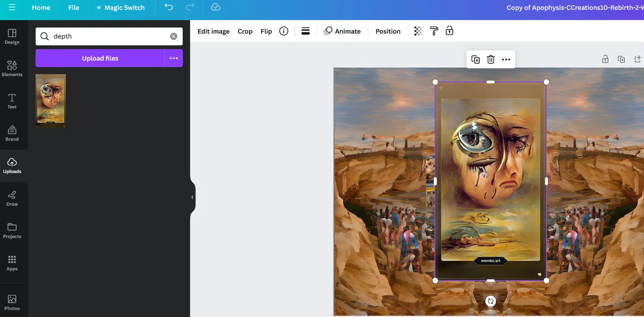The width and height of the screenshot is (644, 317).
Task: Open the Draw panel
Action: tap(12, 198)
